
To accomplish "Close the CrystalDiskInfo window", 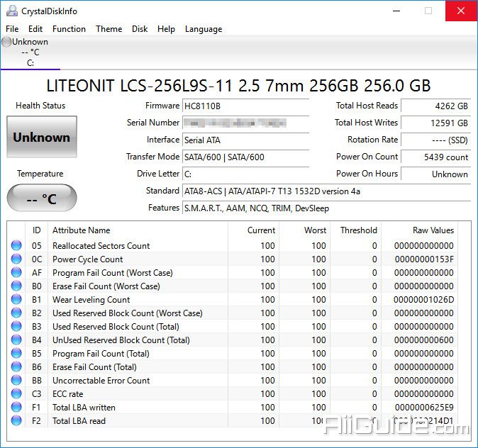I will pos(461,11).
